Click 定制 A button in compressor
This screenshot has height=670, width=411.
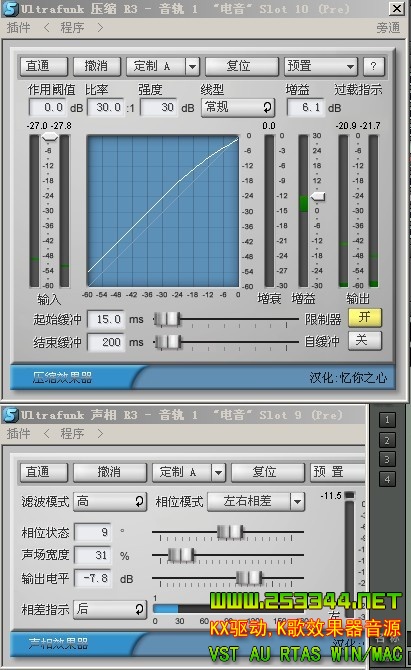pos(156,66)
